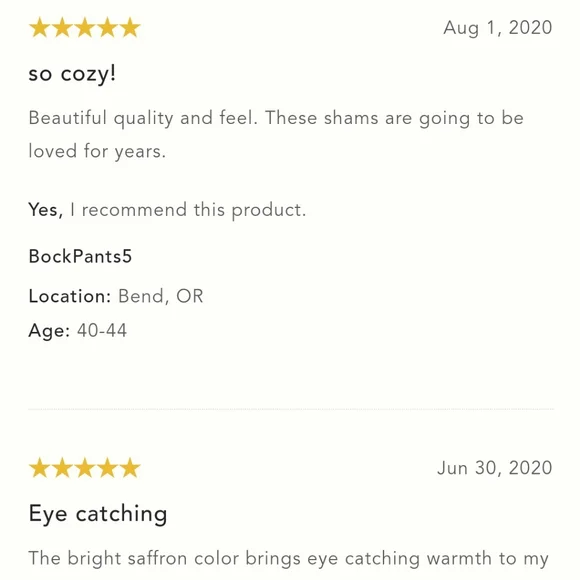Click the Jun 30, 2020 review date
Screen dimensions: 580x580
tap(495, 468)
